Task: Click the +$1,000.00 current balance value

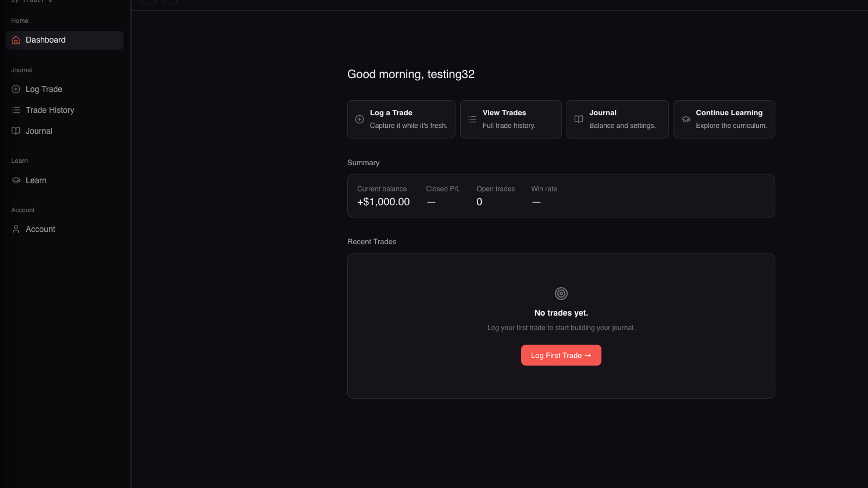Action: 383,202
